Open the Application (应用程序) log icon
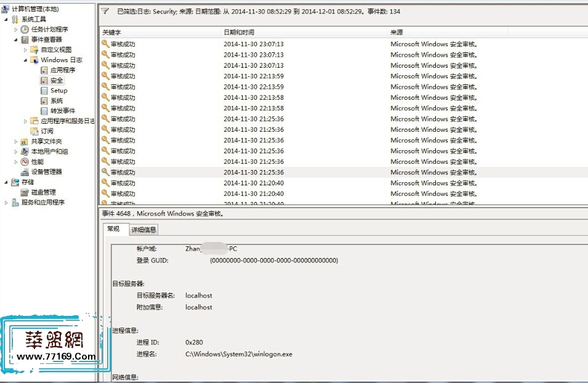Screen dimensions: 588x383 pyautogui.click(x=44, y=70)
